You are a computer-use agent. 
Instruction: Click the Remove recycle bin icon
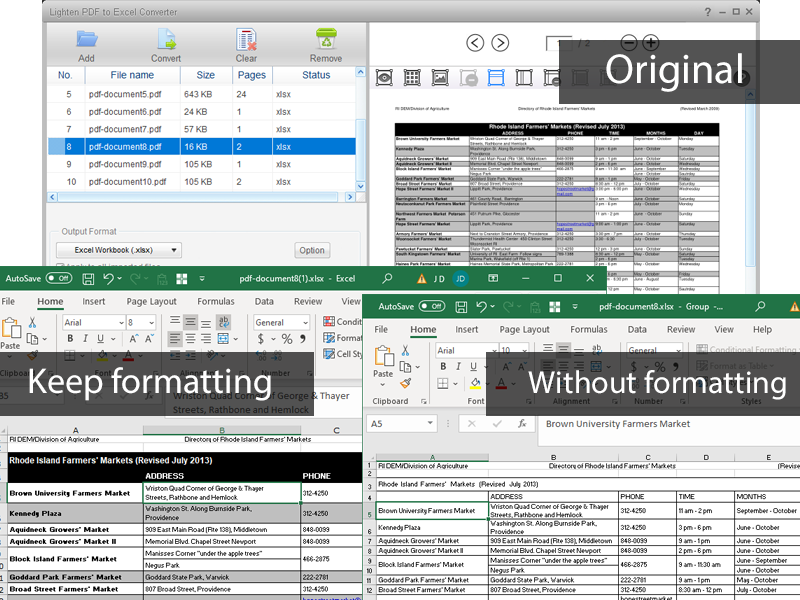[326, 40]
